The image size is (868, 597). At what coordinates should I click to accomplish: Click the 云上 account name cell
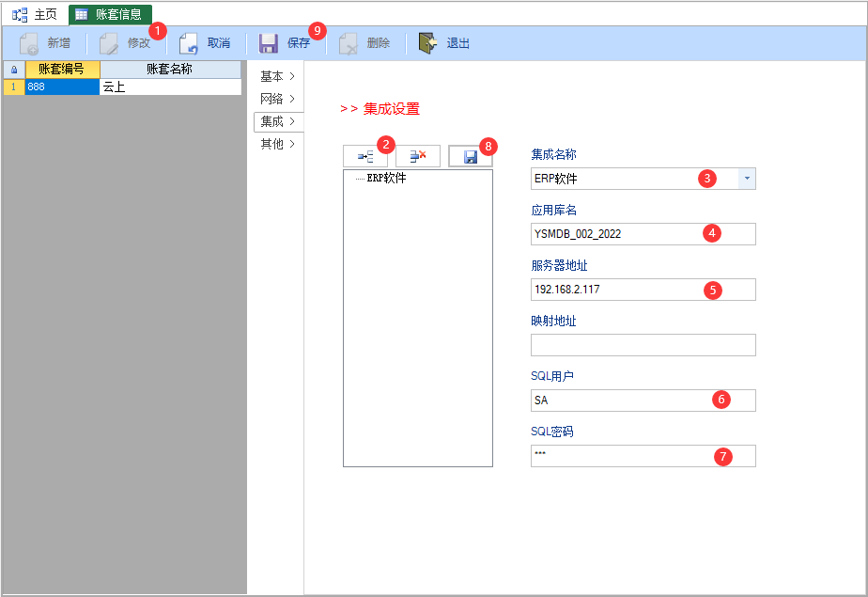tap(171, 86)
